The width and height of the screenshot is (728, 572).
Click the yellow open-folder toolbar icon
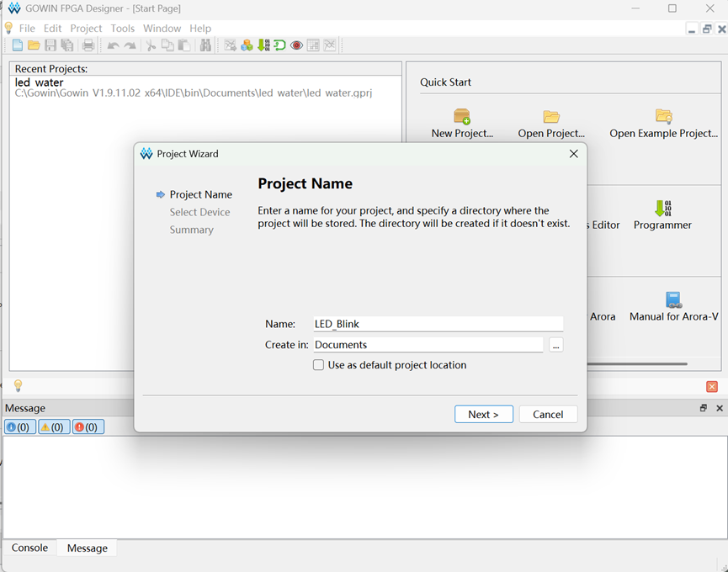click(x=34, y=45)
